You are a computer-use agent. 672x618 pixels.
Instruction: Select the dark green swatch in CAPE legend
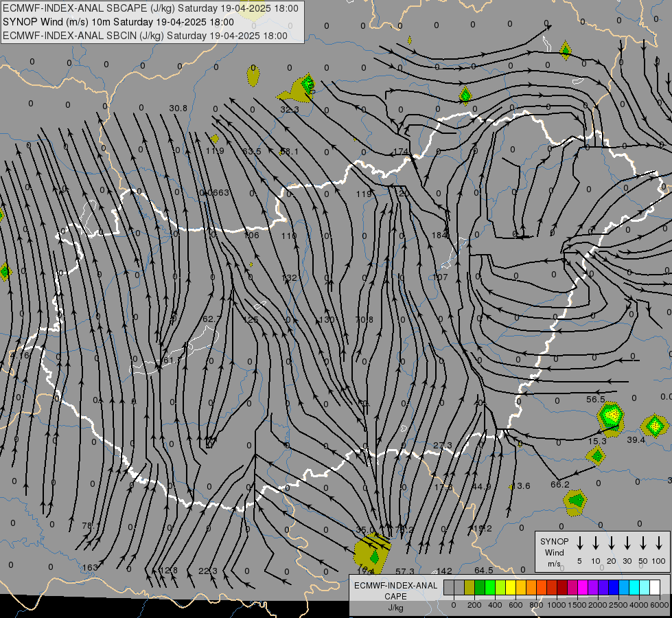(480, 587)
